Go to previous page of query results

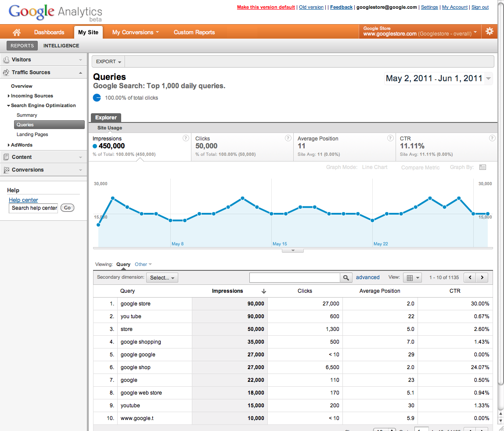pos(470,277)
